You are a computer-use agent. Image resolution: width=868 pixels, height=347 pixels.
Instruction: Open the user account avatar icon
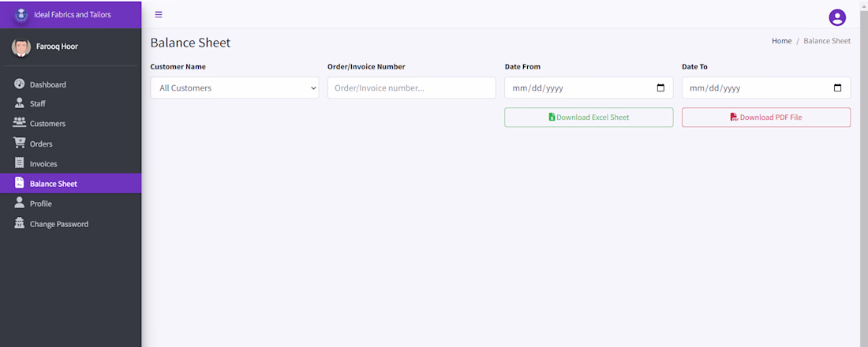(x=837, y=17)
